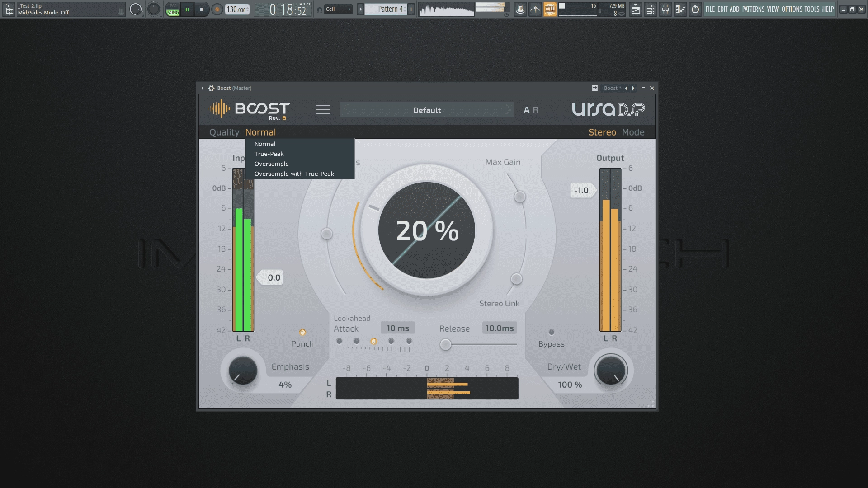Stop playback in FL Studio transport
The height and width of the screenshot is (488, 868).
202,9
